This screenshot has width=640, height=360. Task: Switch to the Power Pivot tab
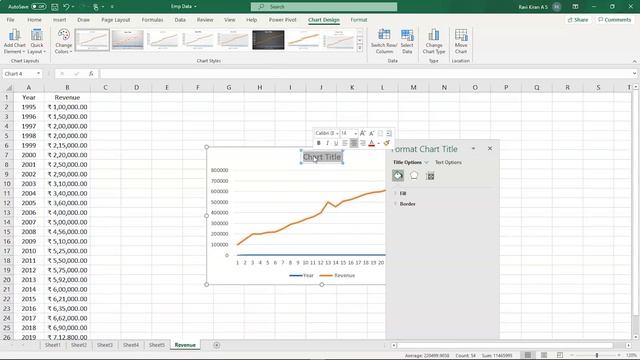click(282, 20)
